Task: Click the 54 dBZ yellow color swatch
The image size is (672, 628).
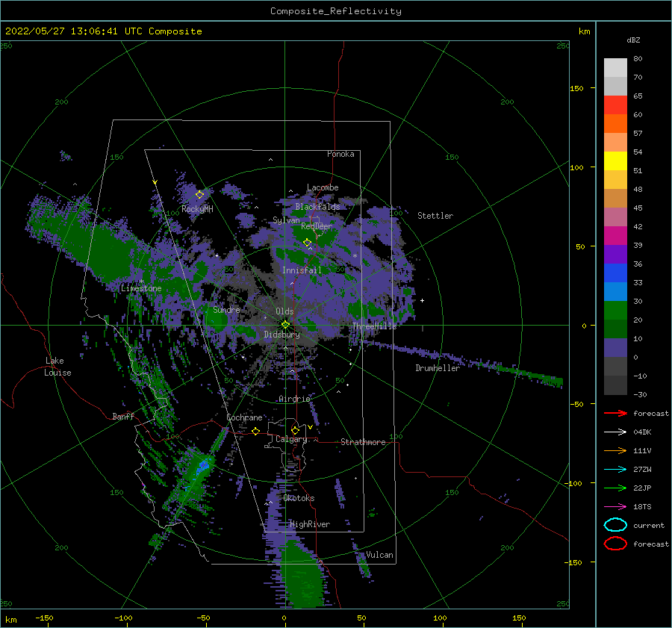Action: click(x=615, y=161)
